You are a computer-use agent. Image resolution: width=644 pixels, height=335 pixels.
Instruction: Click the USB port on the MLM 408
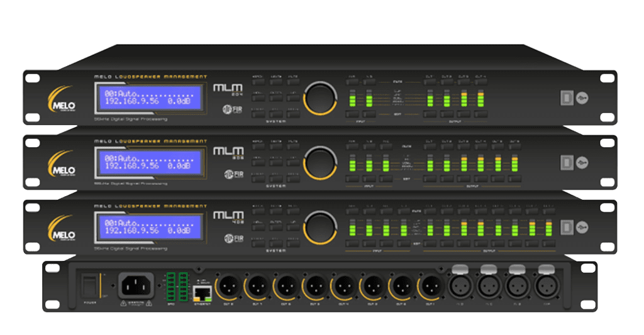click(x=567, y=227)
